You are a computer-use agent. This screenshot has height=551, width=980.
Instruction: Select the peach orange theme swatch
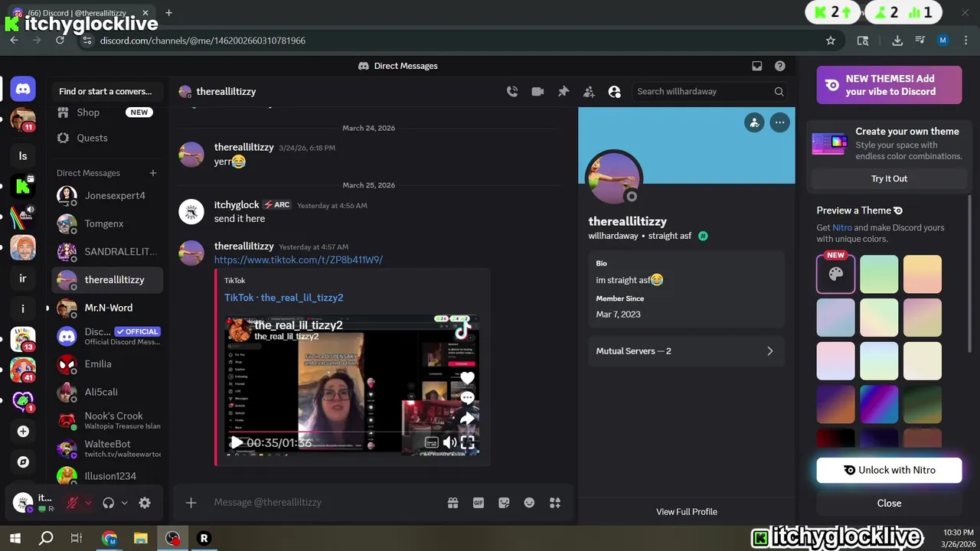[923, 274]
